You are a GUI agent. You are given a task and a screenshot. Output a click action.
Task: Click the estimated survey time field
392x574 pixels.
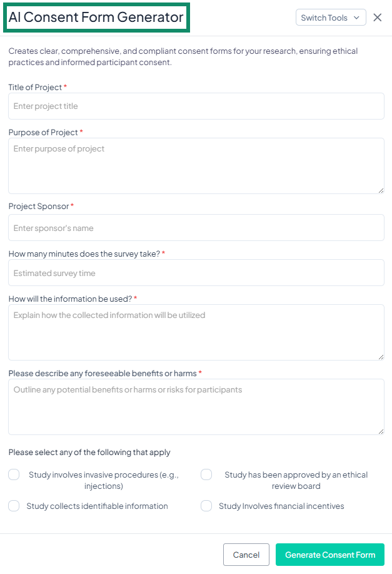click(x=196, y=272)
